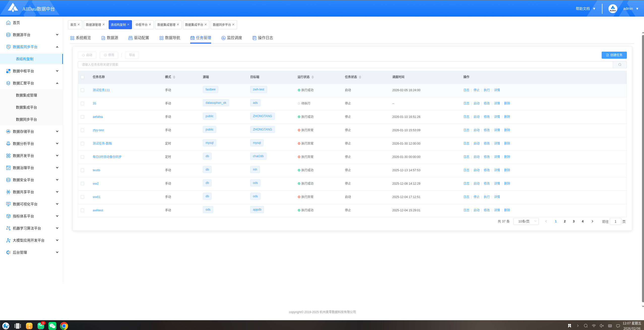Switch to the 数据导航 tab
The image size is (644, 330).
tap(170, 38)
